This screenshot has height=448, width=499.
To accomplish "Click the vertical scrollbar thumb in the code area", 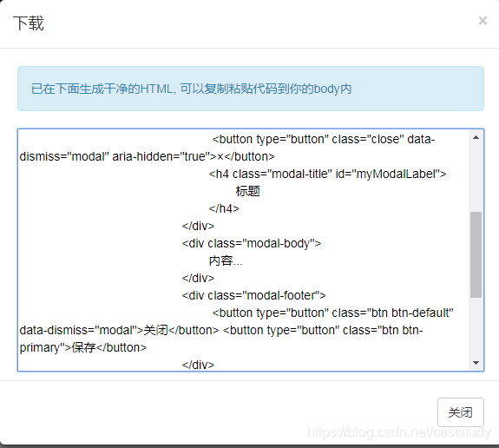I will (476, 254).
